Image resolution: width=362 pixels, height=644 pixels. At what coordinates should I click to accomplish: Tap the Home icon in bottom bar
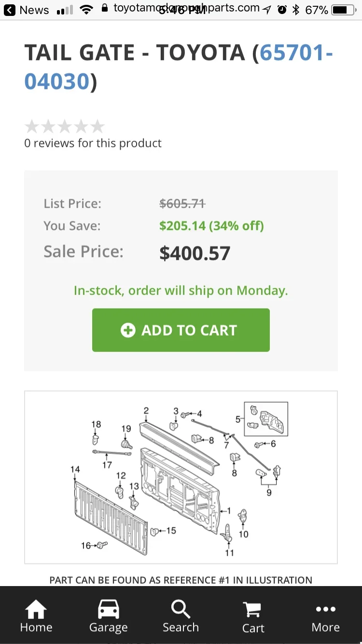click(x=36, y=609)
